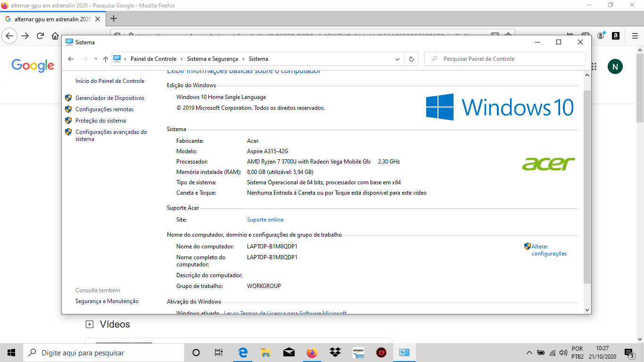Click Alterar configurações link

pos(549,250)
